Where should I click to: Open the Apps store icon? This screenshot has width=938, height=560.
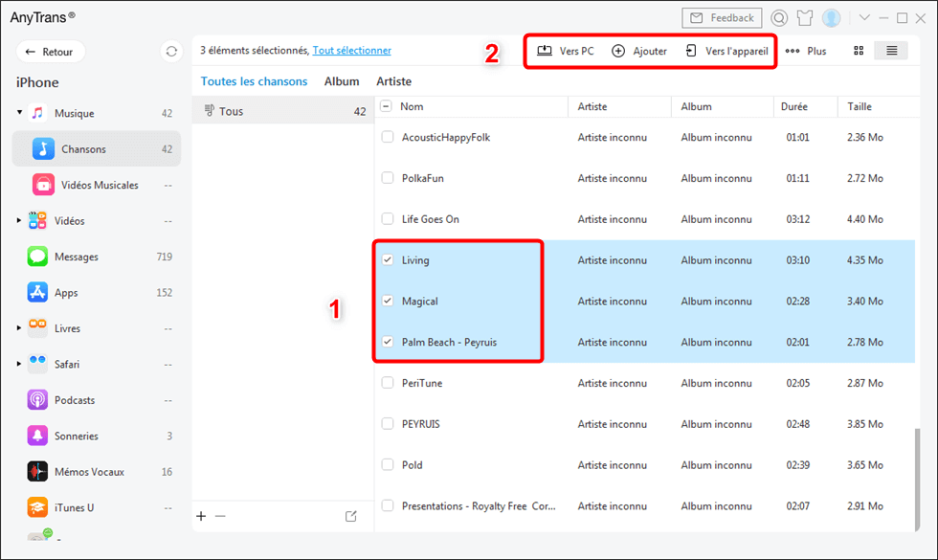coord(37,293)
